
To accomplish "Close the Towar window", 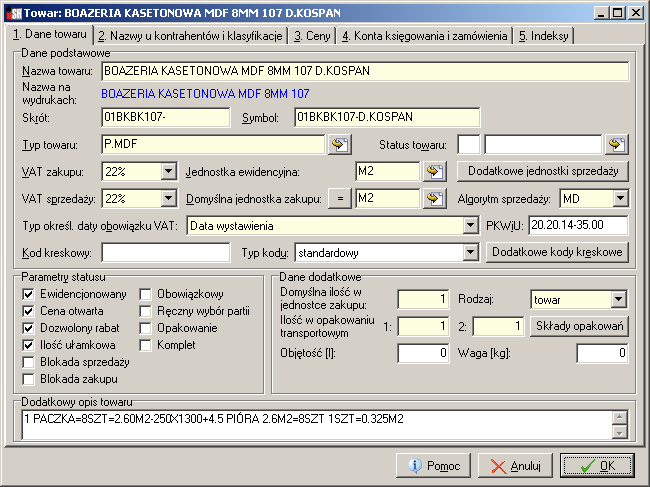I will (x=635, y=13).
